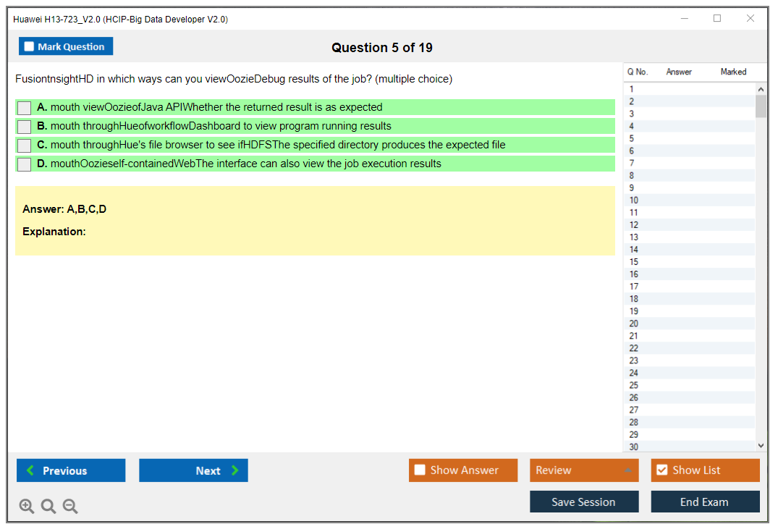
Task: Click the zoom in magnifier icon
Action: (x=27, y=507)
